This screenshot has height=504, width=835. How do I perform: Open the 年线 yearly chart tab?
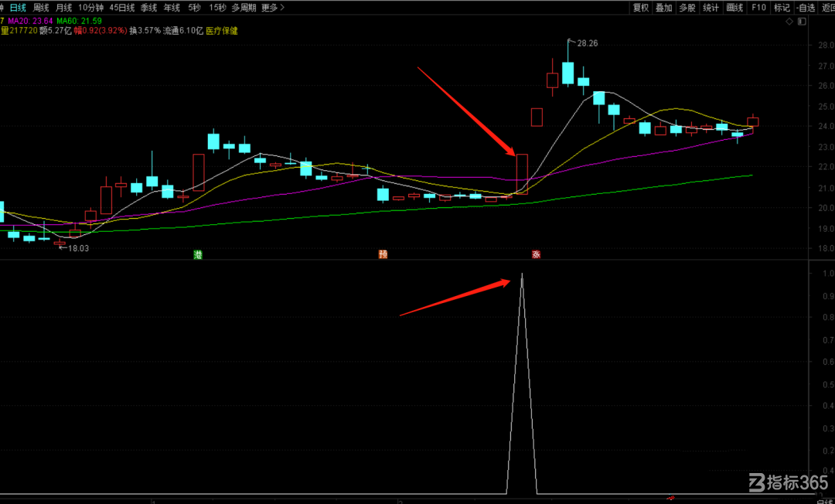[172, 8]
